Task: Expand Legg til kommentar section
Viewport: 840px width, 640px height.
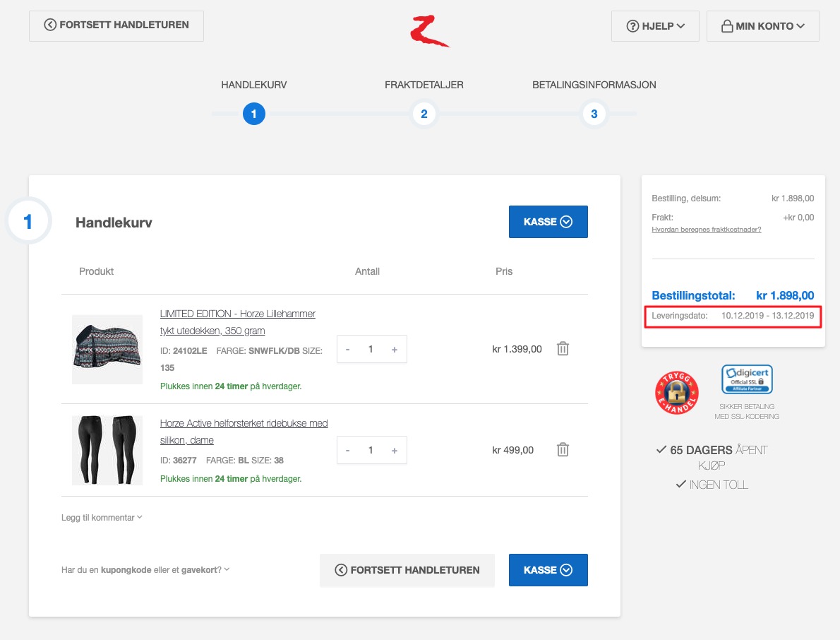Action: tap(102, 518)
